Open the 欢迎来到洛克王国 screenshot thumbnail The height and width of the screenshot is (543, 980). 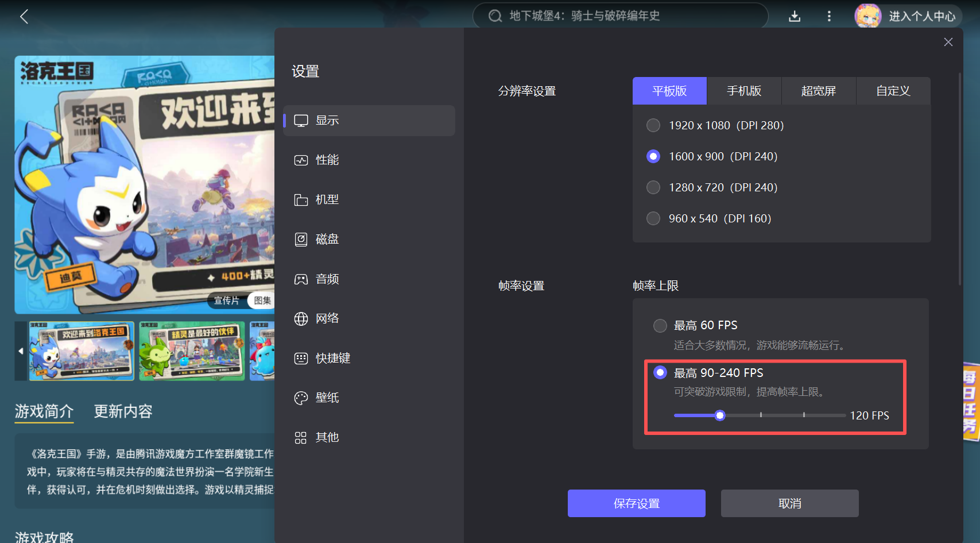point(82,351)
